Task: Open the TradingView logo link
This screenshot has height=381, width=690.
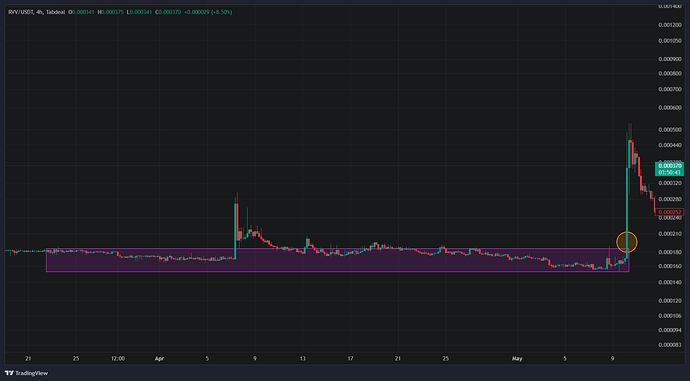Action: point(26,373)
